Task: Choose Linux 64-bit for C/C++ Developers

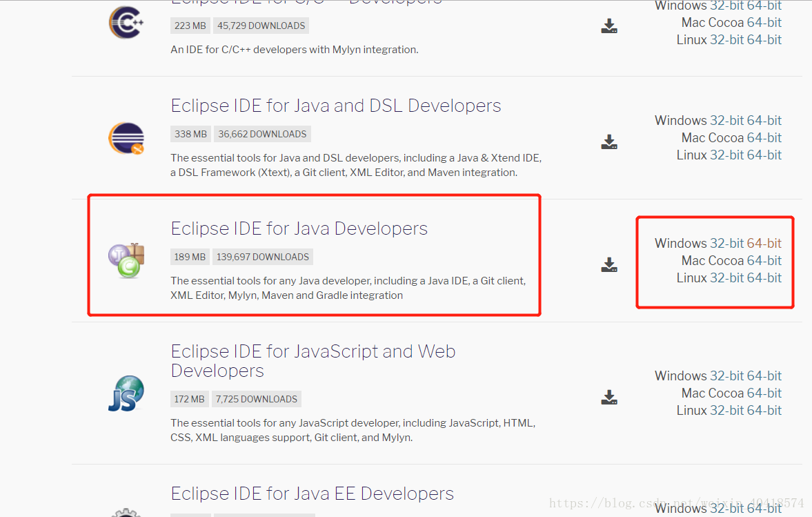Action: [x=764, y=40]
